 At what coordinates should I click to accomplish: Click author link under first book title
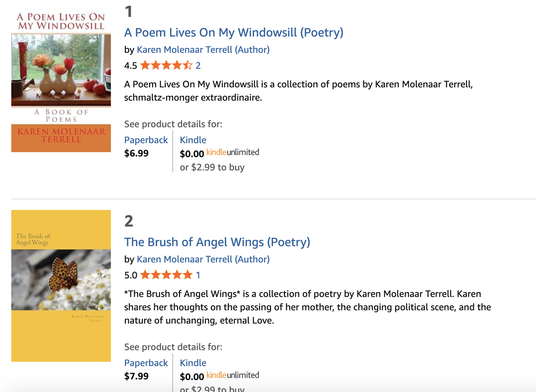coord(203,50)
